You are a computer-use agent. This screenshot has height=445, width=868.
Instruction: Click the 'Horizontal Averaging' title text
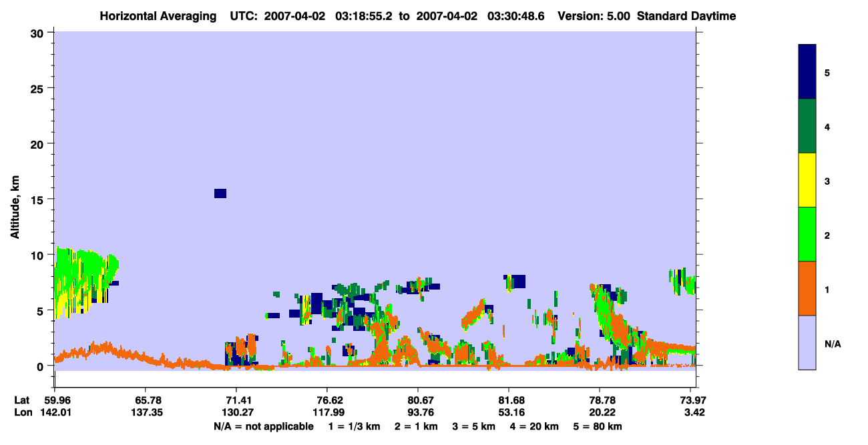(x=157, y=16)
